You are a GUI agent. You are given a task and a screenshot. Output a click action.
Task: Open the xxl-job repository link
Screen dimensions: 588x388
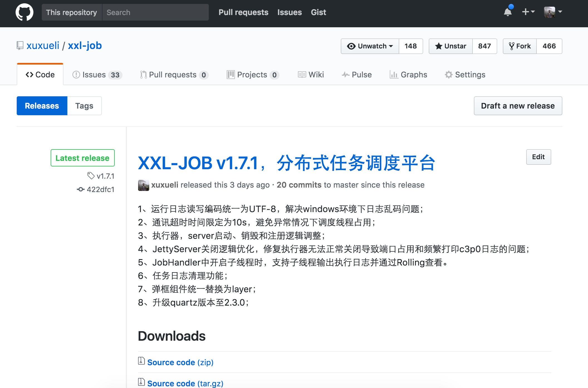click(x=85, y=46)
